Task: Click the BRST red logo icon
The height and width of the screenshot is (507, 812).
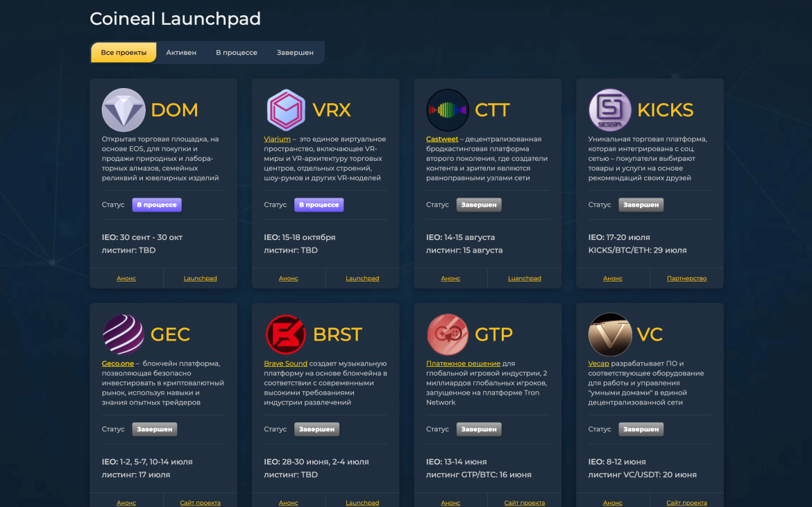Action: pos(285,334)
